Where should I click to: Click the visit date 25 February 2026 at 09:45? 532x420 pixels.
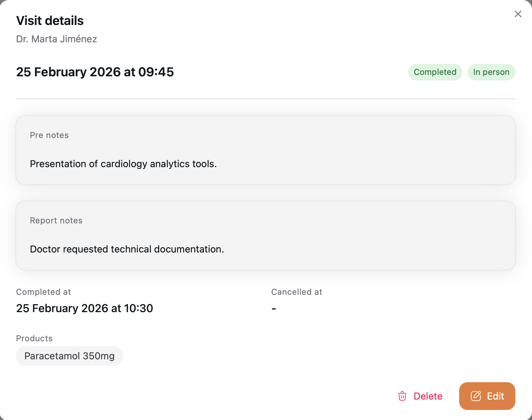click(x=95, y=72)
